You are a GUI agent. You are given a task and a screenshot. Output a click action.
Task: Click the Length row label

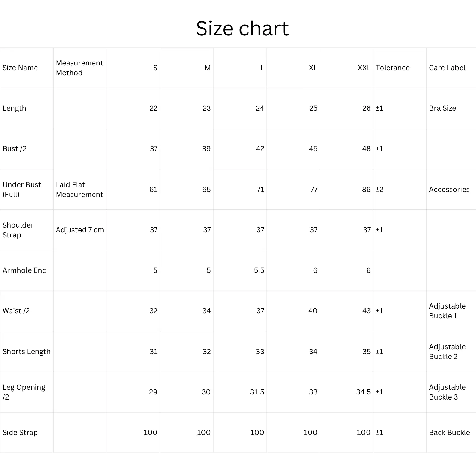tap(14, 108)
